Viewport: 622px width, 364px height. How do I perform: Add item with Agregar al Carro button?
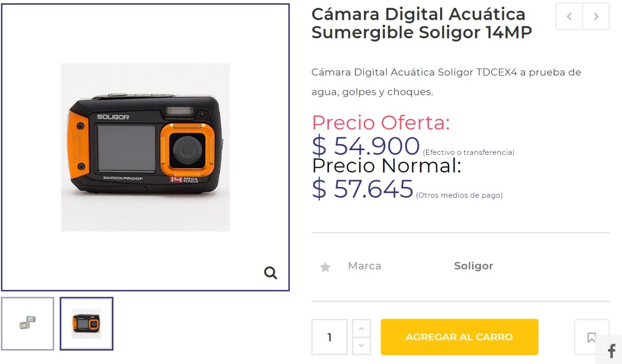pos(459,337)
